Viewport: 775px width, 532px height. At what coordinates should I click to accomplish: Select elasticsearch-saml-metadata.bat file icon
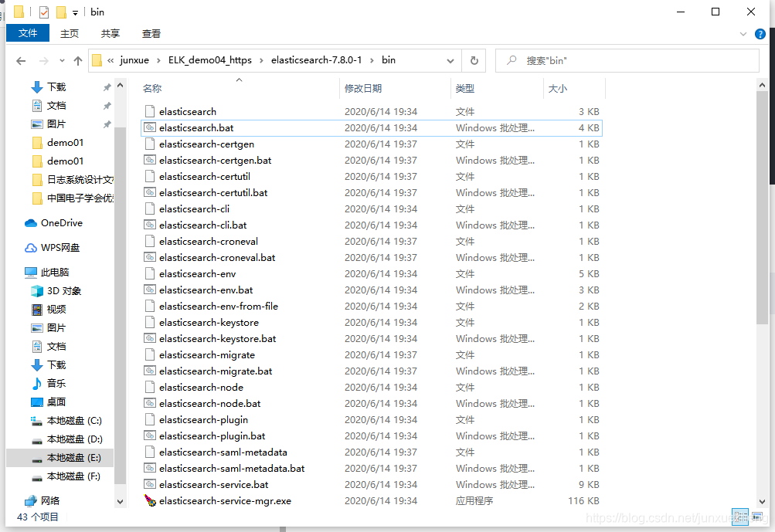[x=150, y=468]
